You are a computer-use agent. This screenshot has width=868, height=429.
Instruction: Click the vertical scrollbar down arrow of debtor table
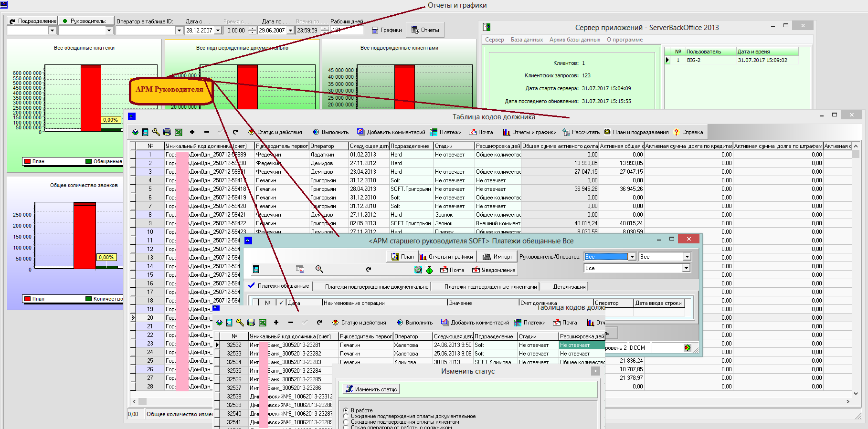856,394
